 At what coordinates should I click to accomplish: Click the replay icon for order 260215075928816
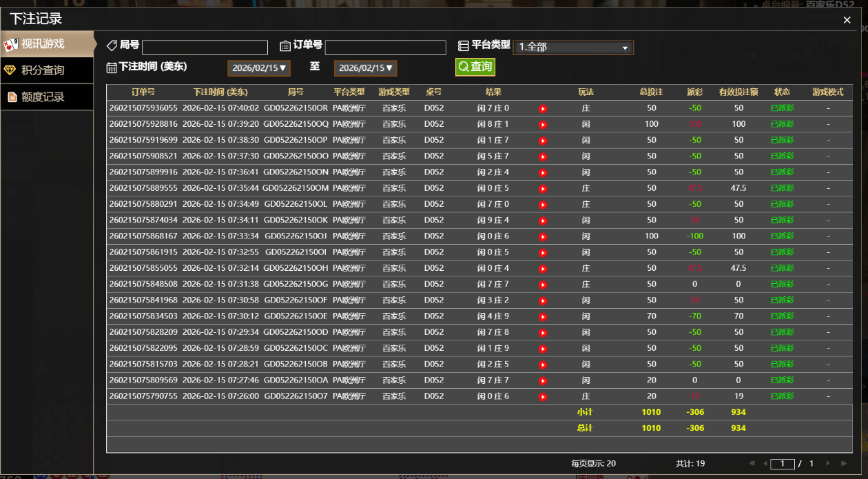click(x=542, y=123)
